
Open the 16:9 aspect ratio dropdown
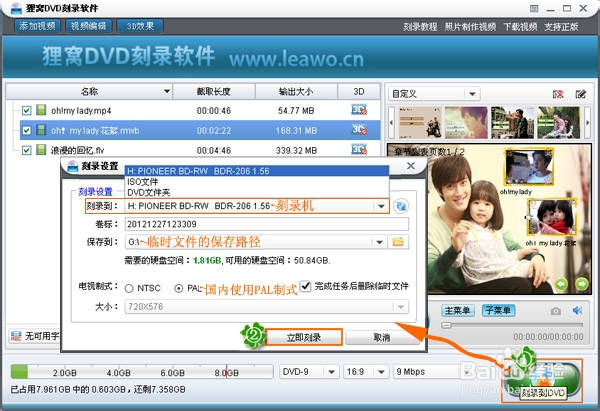pos(381,372)
